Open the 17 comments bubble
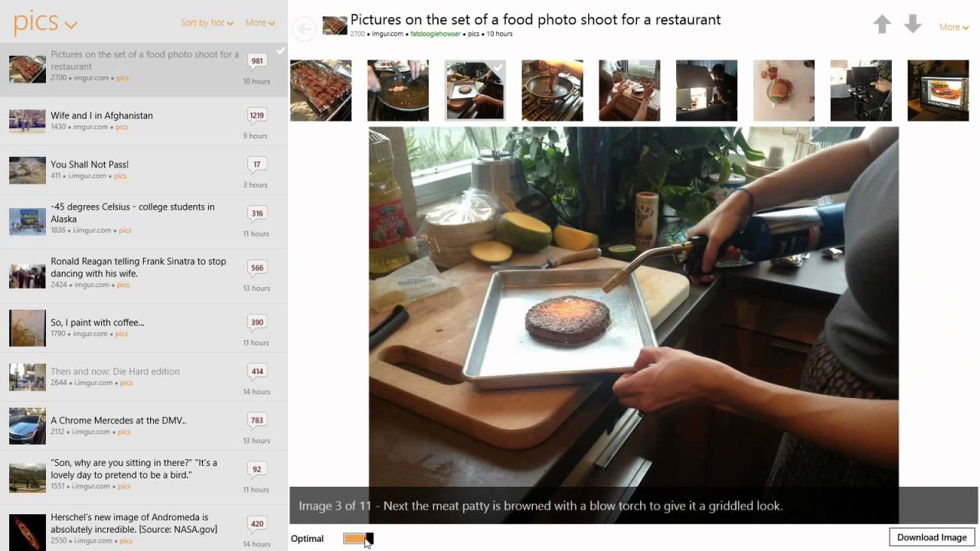This screenshot has height=551, width=980. click(257, 165)
